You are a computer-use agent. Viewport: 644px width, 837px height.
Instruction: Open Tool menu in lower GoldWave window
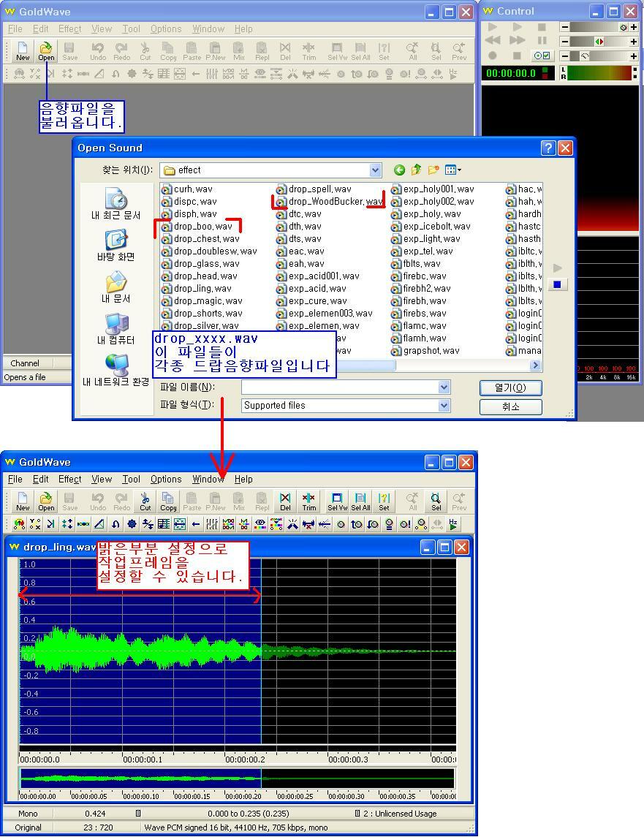(131, 480)
